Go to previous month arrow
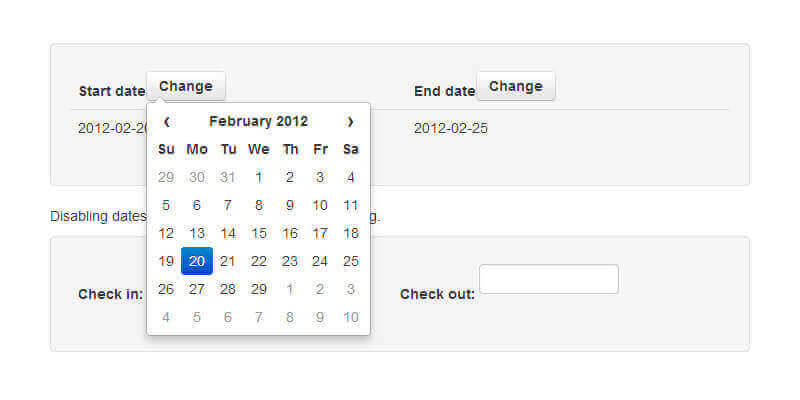The height and width of the screenshot is (400, 800). [166, 121]
